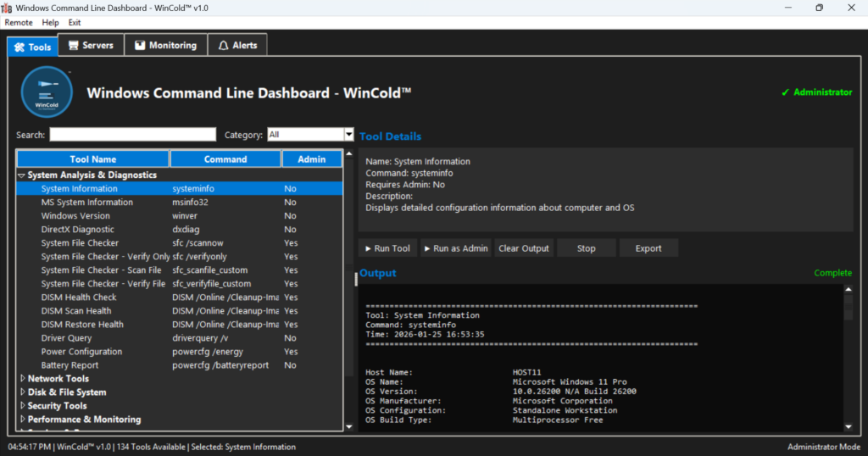
Task: Click the Search input field
Action: click(132, 135)
